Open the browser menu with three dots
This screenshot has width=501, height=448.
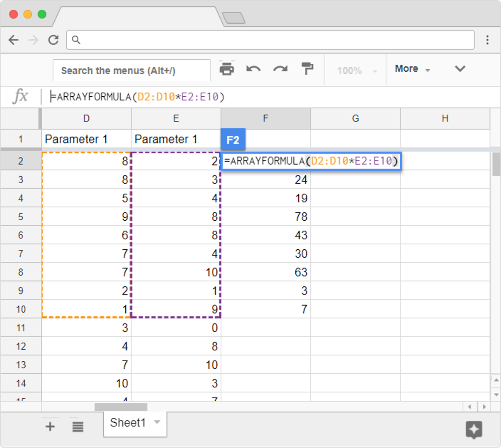[x=487, y=40]
